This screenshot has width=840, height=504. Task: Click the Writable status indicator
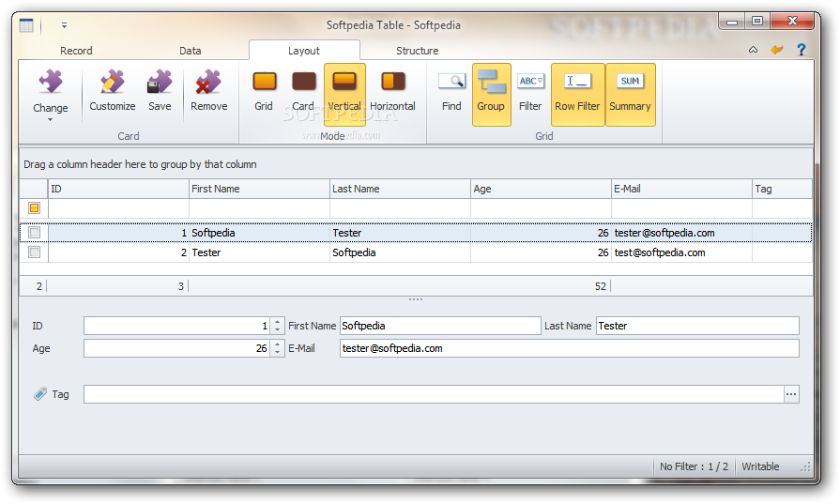point(760,466)
